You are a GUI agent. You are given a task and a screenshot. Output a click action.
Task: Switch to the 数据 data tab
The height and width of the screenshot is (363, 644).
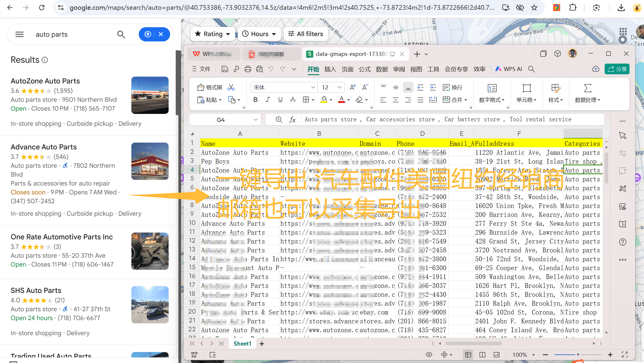[382, 69]
